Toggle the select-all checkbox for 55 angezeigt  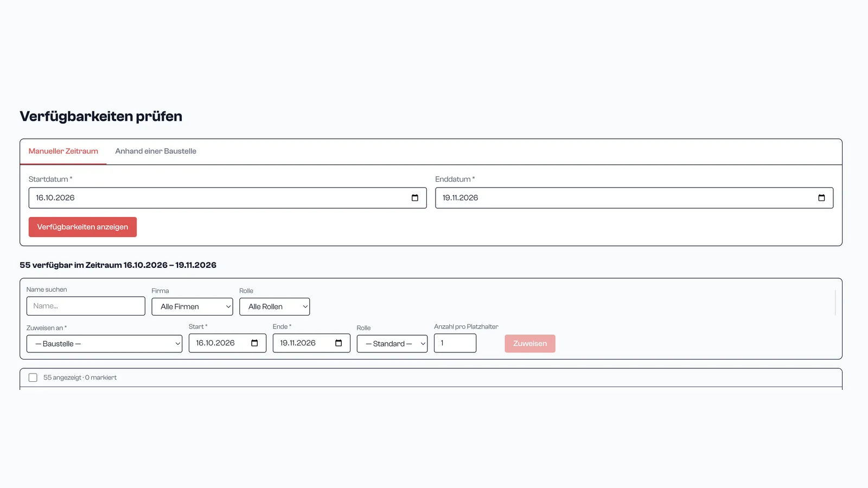[33, 377]
